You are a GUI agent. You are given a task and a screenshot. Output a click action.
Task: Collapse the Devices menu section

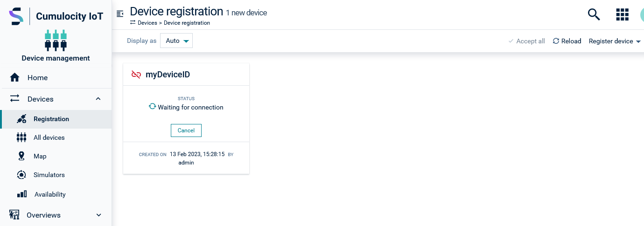[x=98, y=99]
